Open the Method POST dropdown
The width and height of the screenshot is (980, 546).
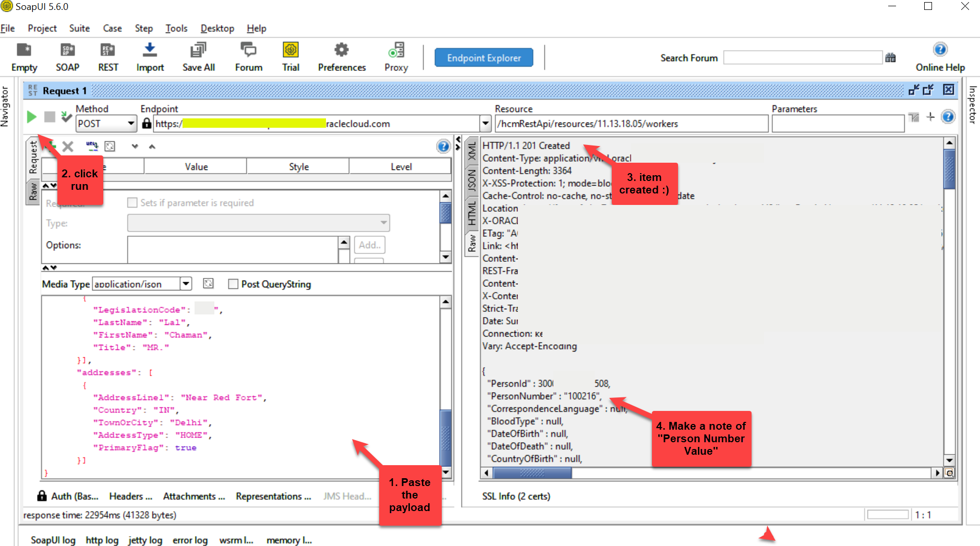[x=131, y=124]
